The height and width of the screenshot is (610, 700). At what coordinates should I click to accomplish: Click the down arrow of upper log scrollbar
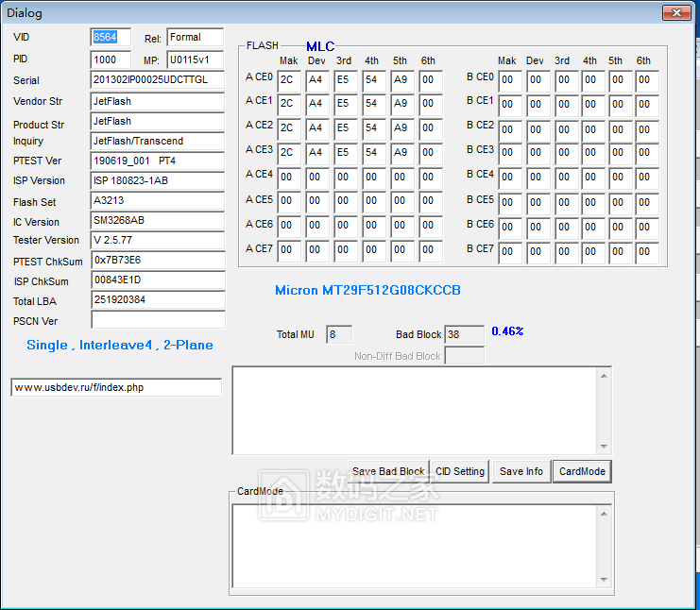point(604,447)
